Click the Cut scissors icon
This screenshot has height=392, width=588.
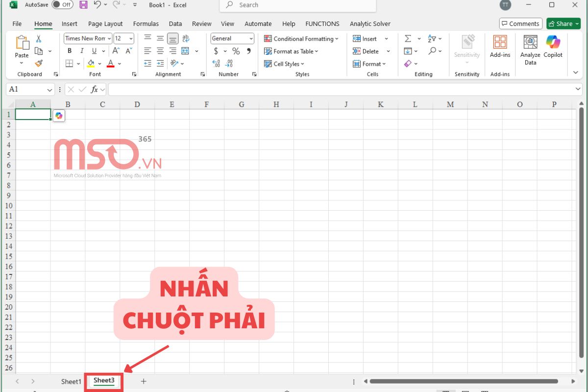point(39,39)
